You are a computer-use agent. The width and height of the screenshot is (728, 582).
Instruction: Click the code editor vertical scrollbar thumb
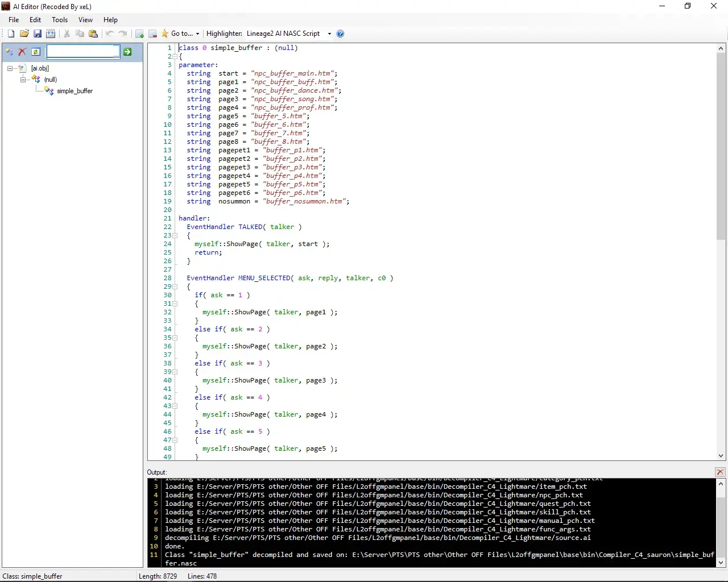[721, 146]
